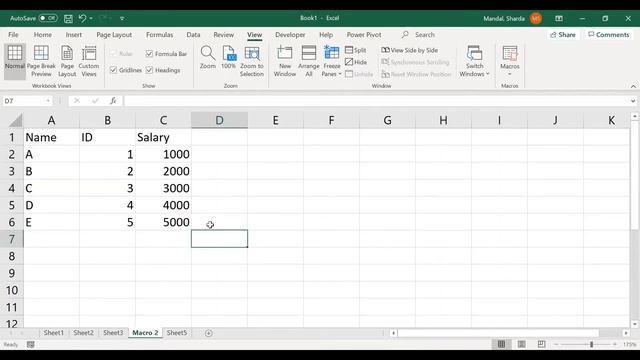Open the Macros dropdown arrow

click(510, 74)
